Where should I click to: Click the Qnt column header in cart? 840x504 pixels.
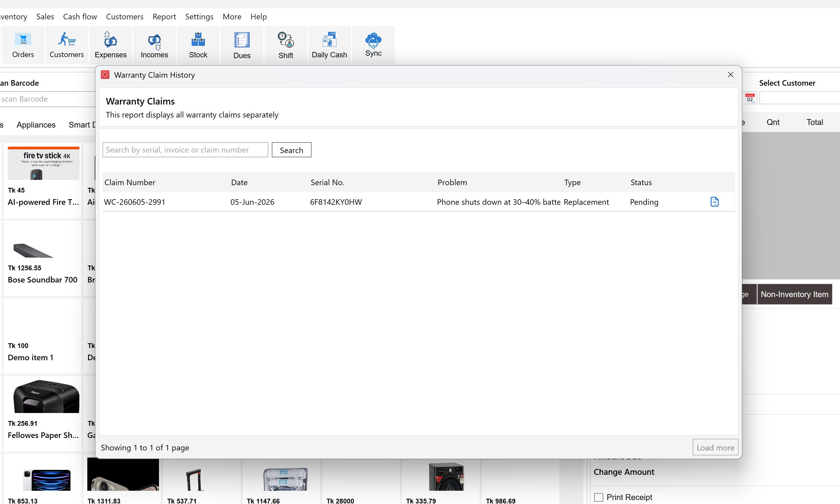pos(773,122)
